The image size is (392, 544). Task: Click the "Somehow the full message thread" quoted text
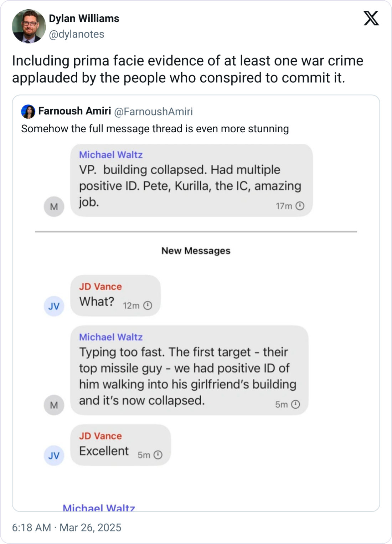pos(155,129)
